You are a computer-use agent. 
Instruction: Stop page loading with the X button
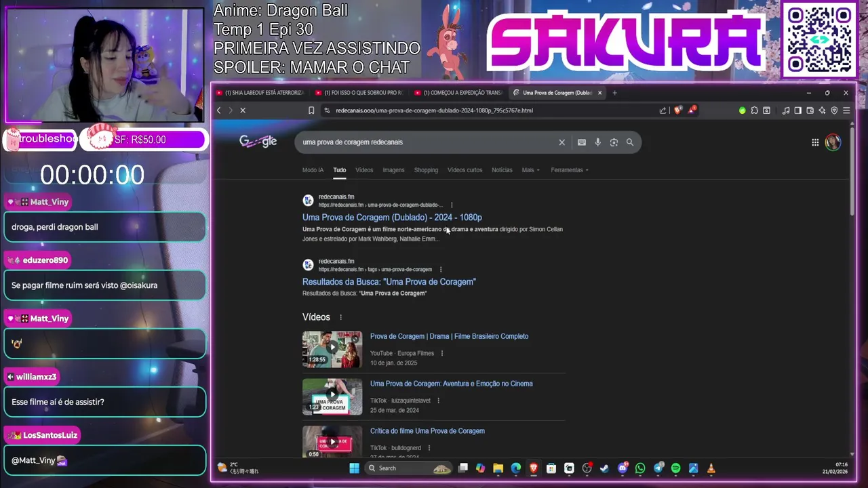242,110
